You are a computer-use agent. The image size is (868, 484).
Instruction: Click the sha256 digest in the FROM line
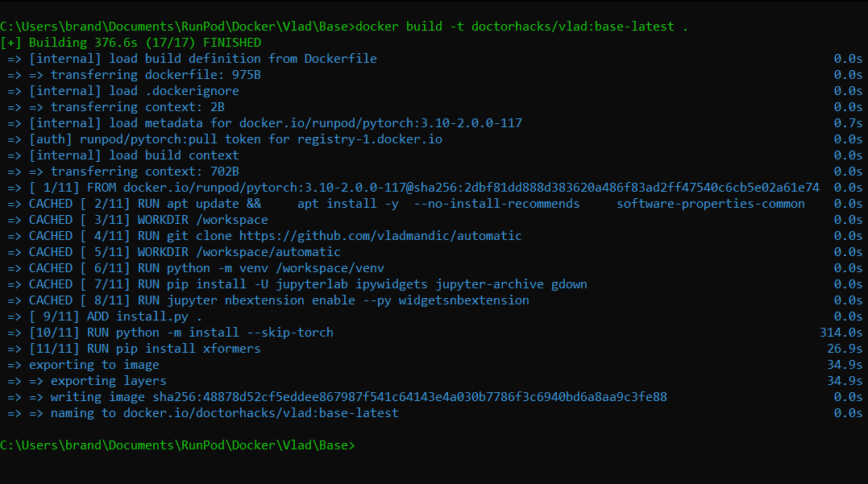614,188
